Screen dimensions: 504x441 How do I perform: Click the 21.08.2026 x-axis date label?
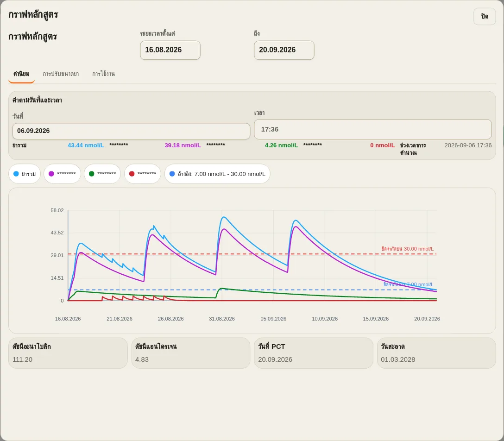coord(119,319)
